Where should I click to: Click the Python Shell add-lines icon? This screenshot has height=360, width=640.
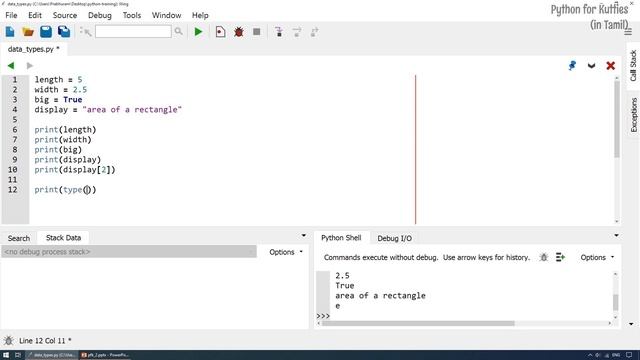[560, 257]
